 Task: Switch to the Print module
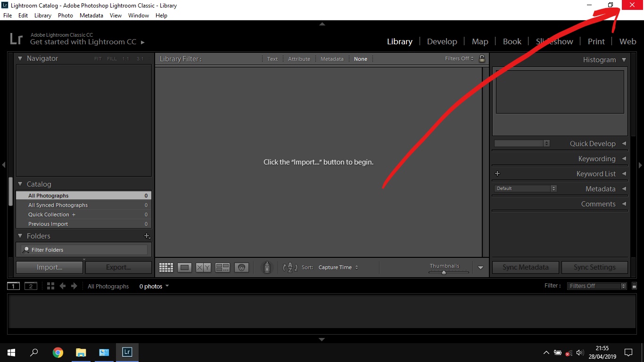tap(596, 41)
